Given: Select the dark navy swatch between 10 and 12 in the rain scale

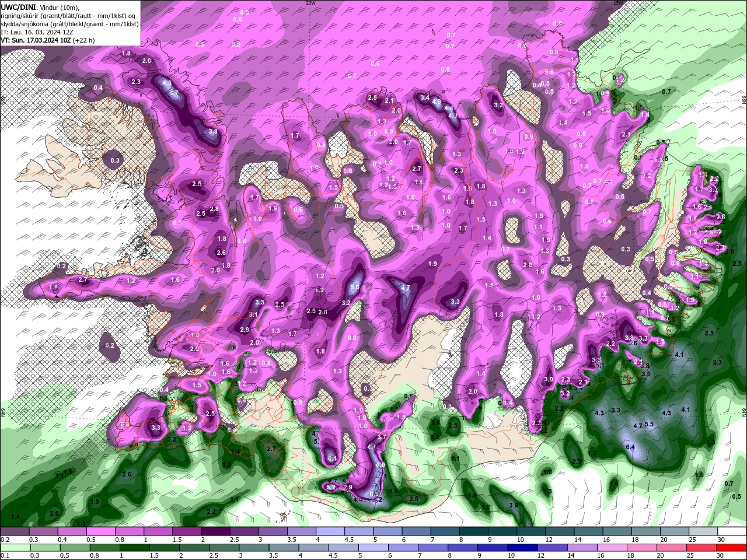Looking at the screenshot, I should point(522,548).
